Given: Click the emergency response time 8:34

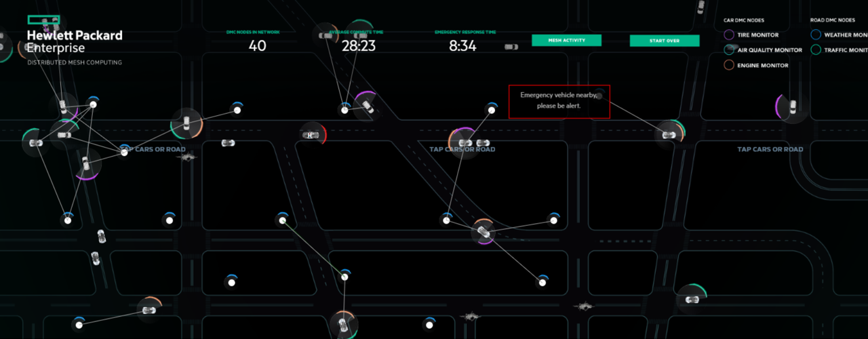Looking at the screenshot, I should 463,46.
